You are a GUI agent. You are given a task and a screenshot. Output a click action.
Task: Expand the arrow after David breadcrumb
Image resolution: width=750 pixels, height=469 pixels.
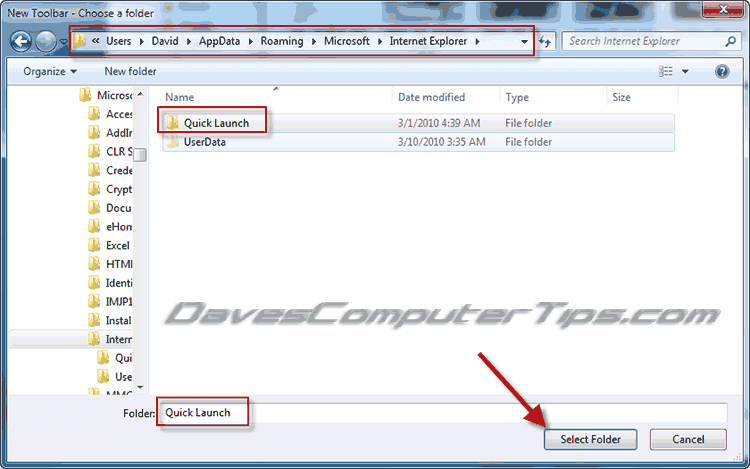[x=188, y=42]
